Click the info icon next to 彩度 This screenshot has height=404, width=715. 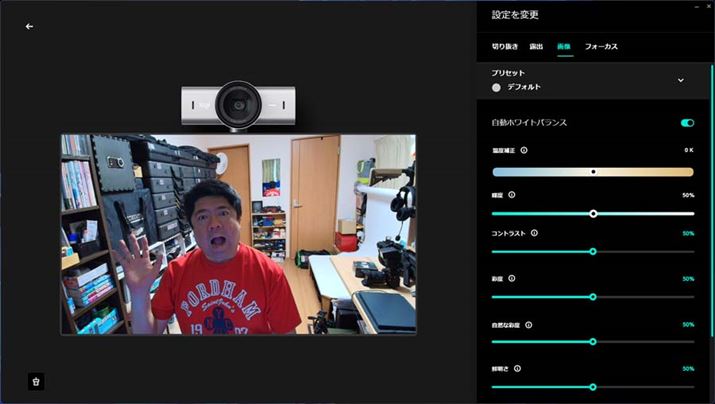click(x=512, y=278)
